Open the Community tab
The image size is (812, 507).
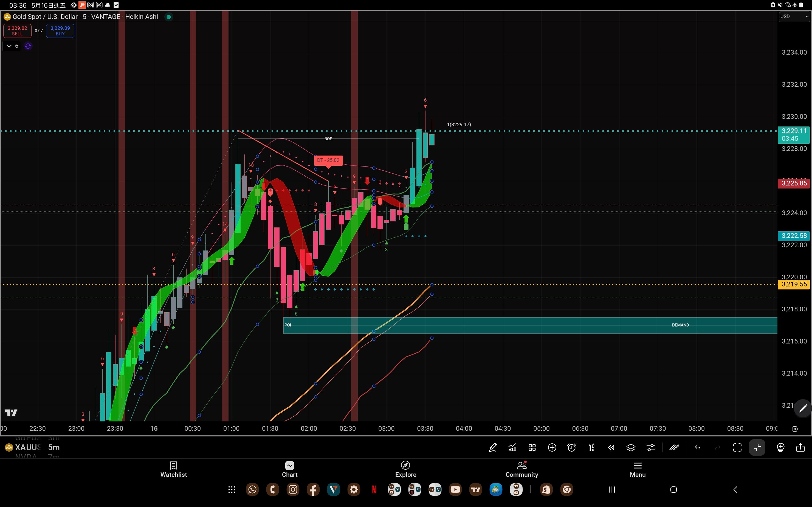pyautogui.click(x=522, y=469)
